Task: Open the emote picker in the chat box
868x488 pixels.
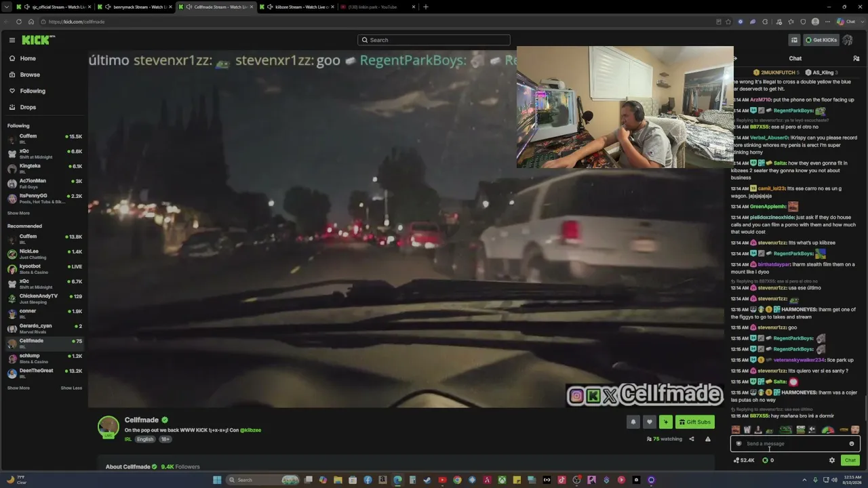Action: click(852, 444)
